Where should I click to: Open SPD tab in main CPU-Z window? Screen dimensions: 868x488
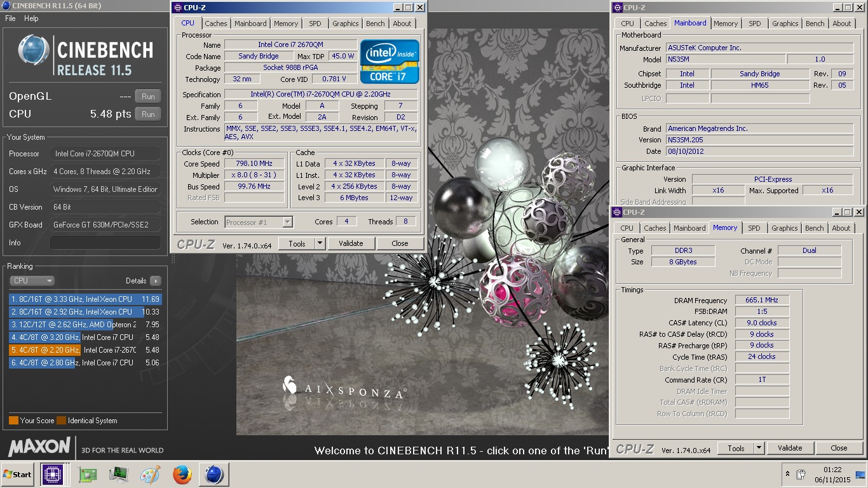(x=315, y=24)
